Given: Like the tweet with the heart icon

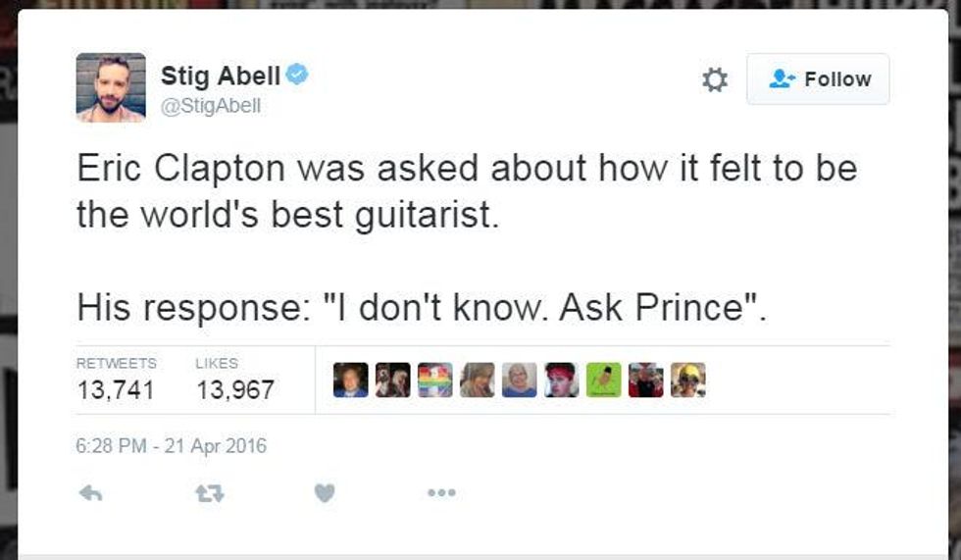Looking at the screenshot, I should (x=325, y=494).
